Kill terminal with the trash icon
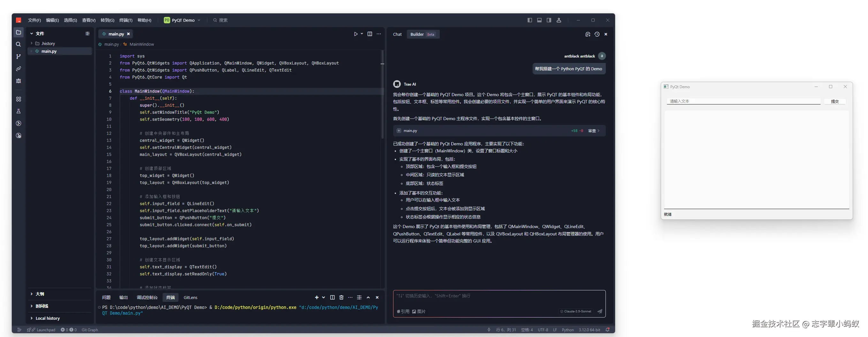The image size is (868, 337). [x=341, y=298]
